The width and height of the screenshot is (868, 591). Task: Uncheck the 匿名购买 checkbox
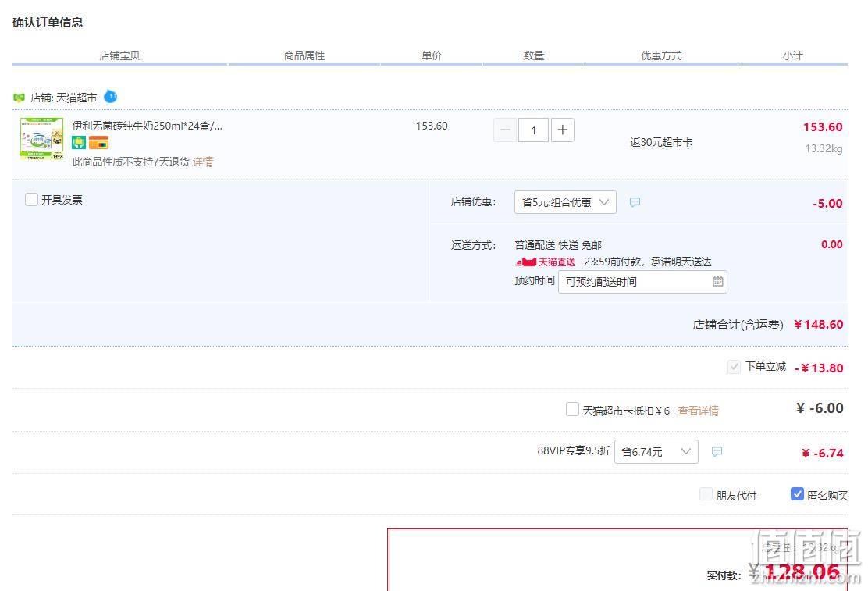tap(797, 494)
